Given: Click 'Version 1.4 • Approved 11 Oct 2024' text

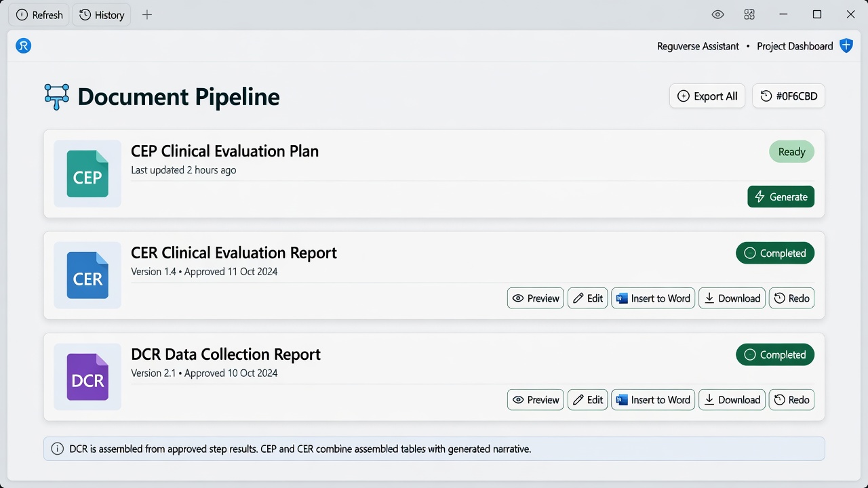Looking at the screenshot, I should pos(204,272).
